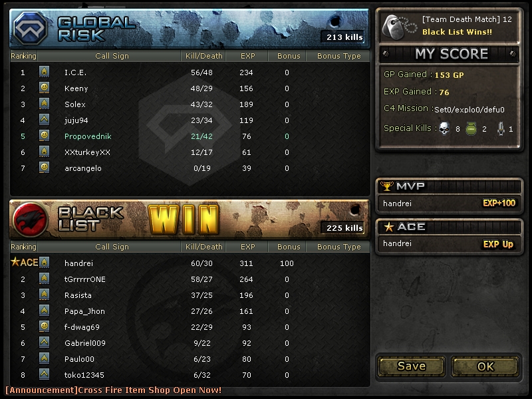The image size is (532, 399).
Task: Click the Item Shop announcement text
Action: [114, 390]
